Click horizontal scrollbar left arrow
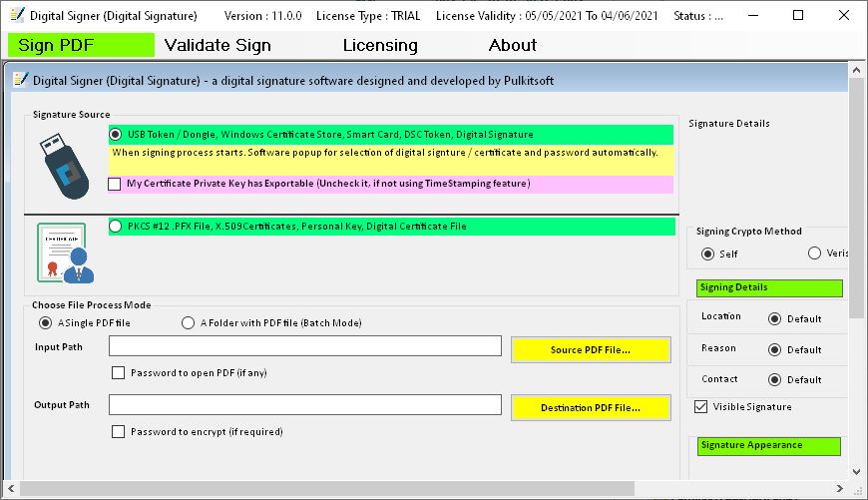This screenshot has width=868, height=500. [11, 488]
